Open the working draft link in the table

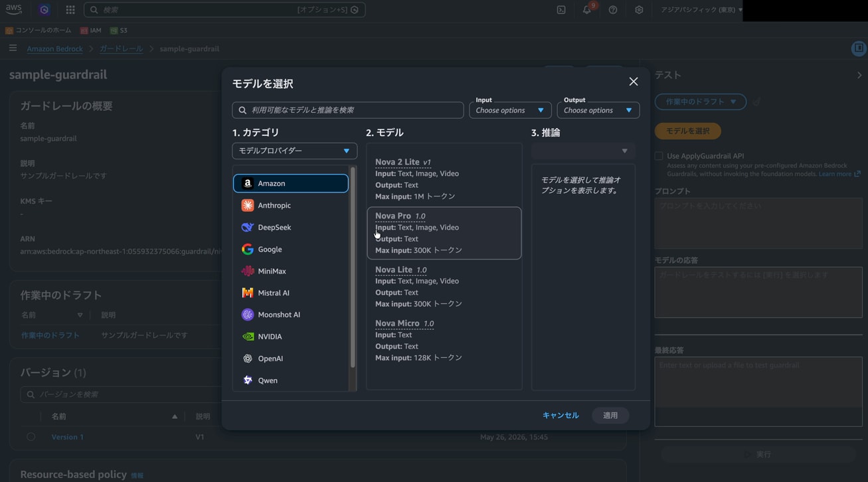[50, 335]
